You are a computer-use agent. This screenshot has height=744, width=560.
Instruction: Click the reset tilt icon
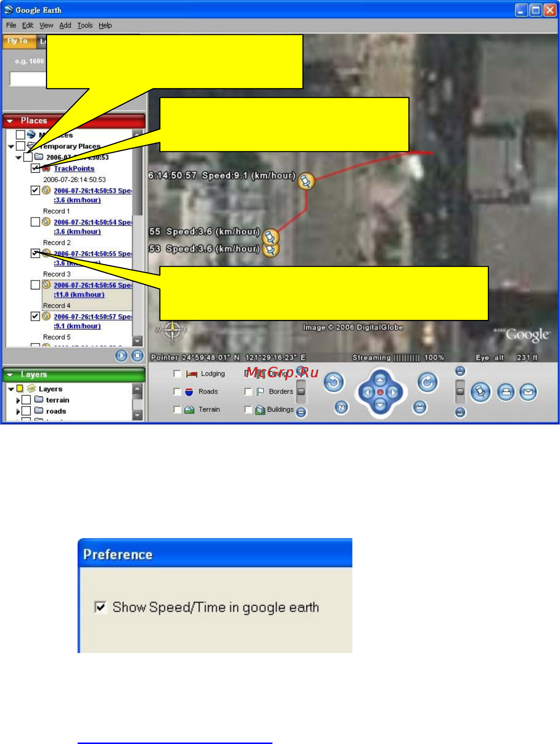[x=420, y=407]
